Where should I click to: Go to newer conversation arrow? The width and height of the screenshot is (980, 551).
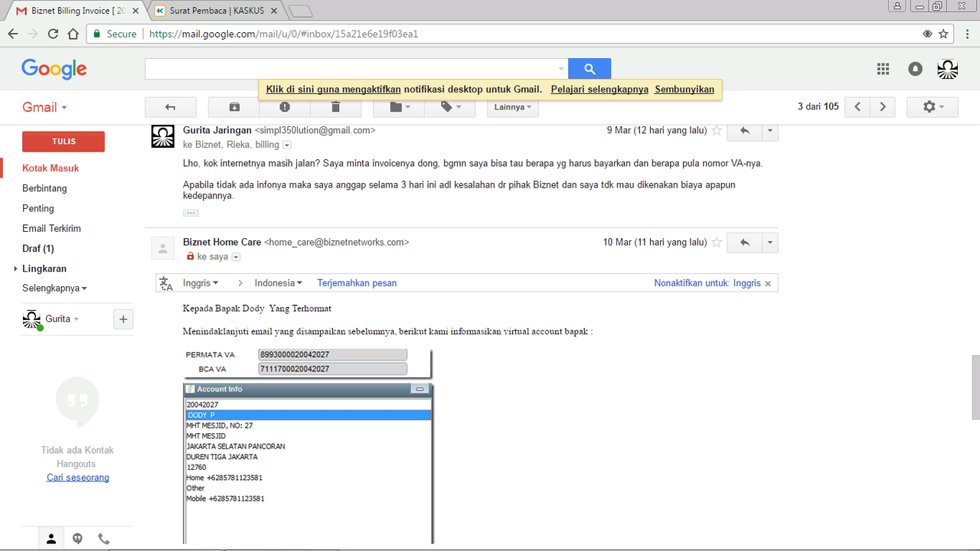click(x=857, y=107)
